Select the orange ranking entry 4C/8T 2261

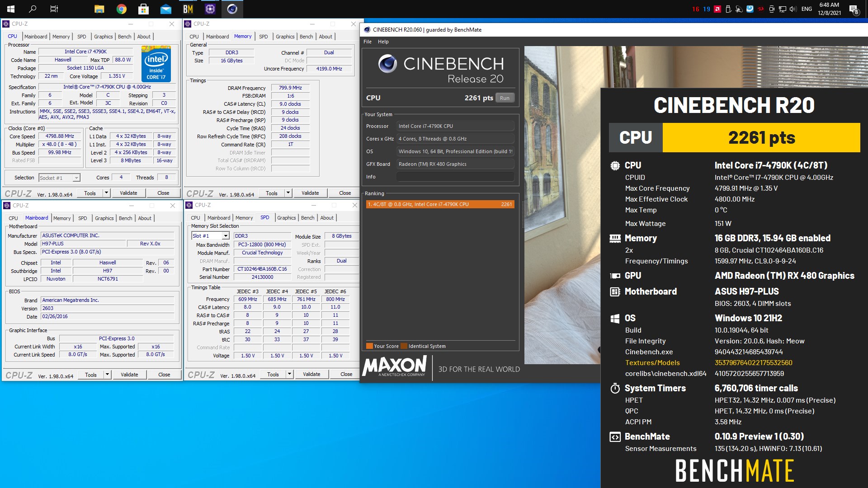pos(440,204)
